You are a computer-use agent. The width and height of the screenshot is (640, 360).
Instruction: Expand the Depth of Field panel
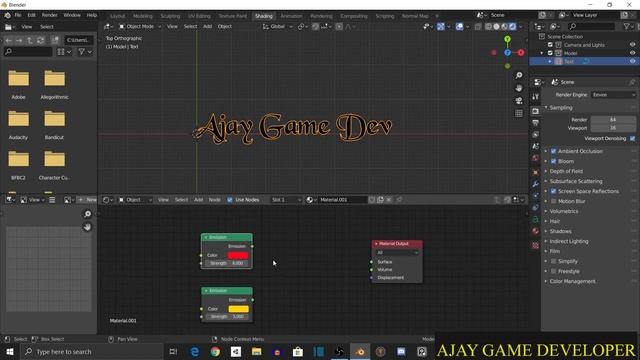pyautogui.click(x=566, y=171)
